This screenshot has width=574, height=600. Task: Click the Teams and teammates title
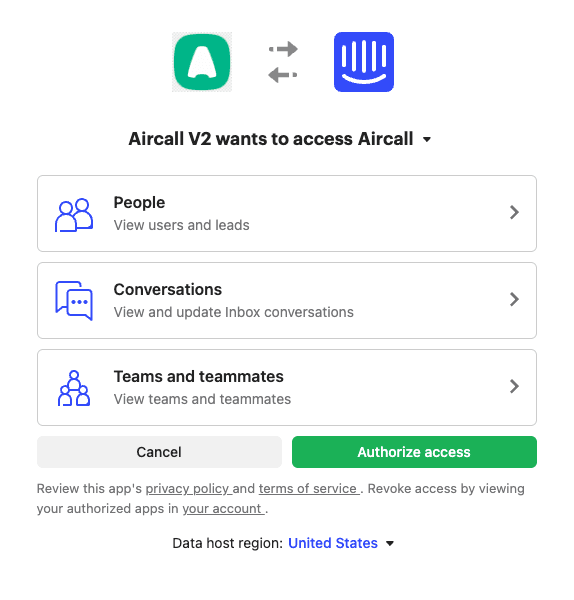(199, 376)
